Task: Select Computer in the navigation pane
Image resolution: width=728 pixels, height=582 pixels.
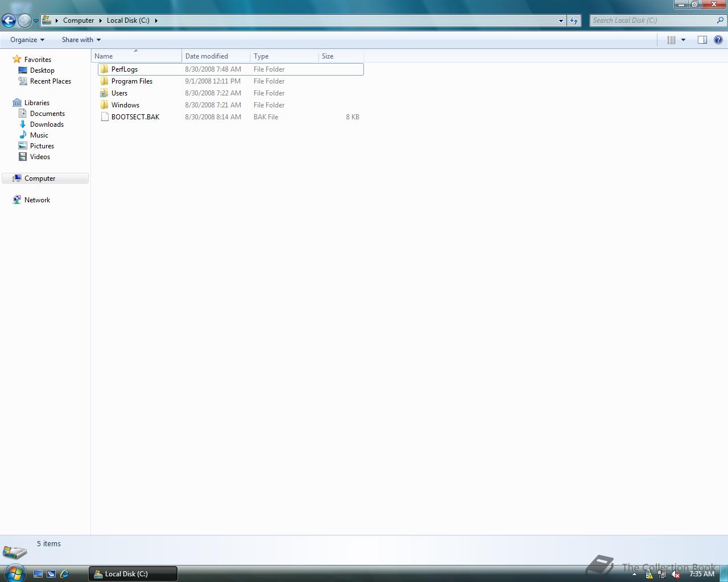Action: (x=45, y=178)
